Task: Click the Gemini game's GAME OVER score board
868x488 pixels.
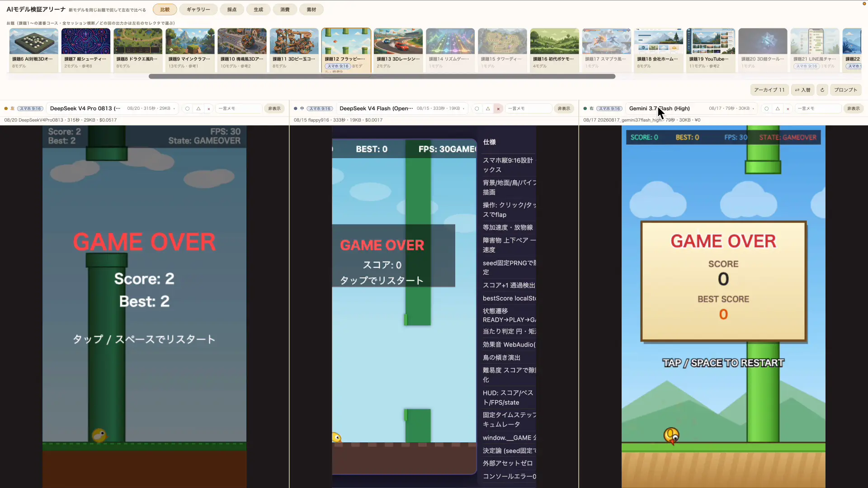Action: click(723, 281)
